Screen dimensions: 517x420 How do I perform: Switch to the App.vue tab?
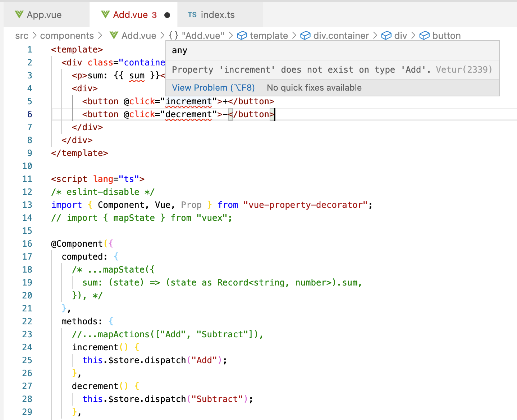tap(46, 15)
